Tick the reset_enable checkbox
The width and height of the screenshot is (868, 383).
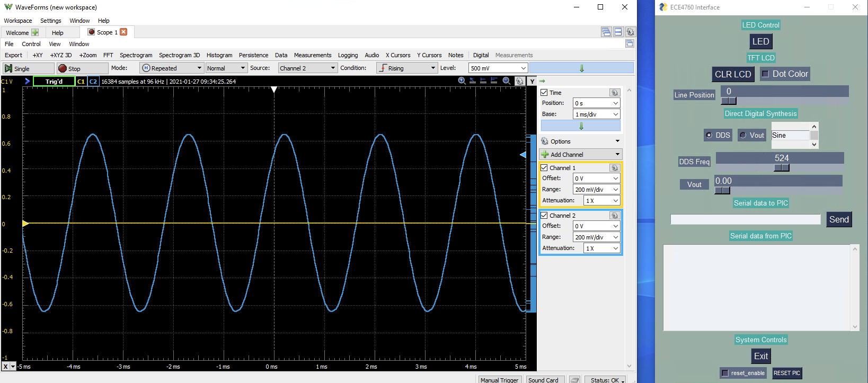tap(725, 373)
